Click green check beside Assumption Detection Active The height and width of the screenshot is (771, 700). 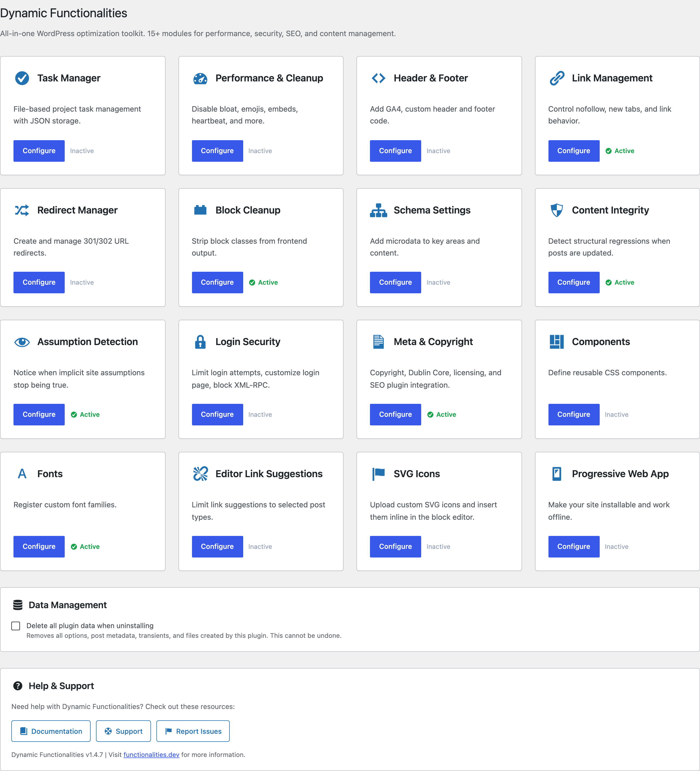click(73, 415)
